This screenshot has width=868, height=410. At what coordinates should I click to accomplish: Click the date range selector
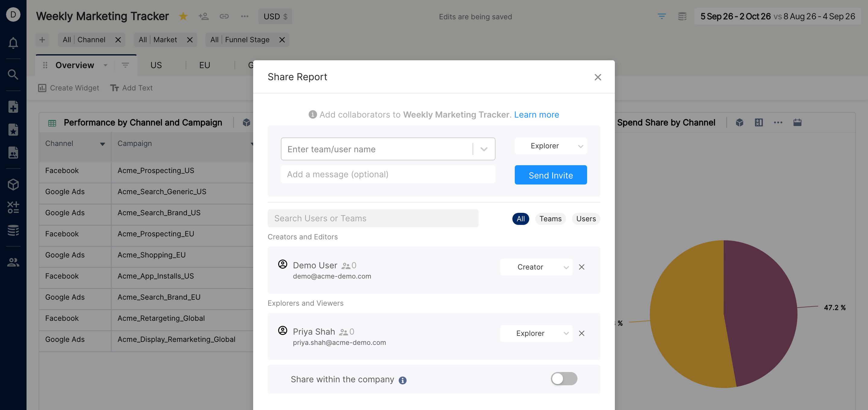click(x=777, y=16)
